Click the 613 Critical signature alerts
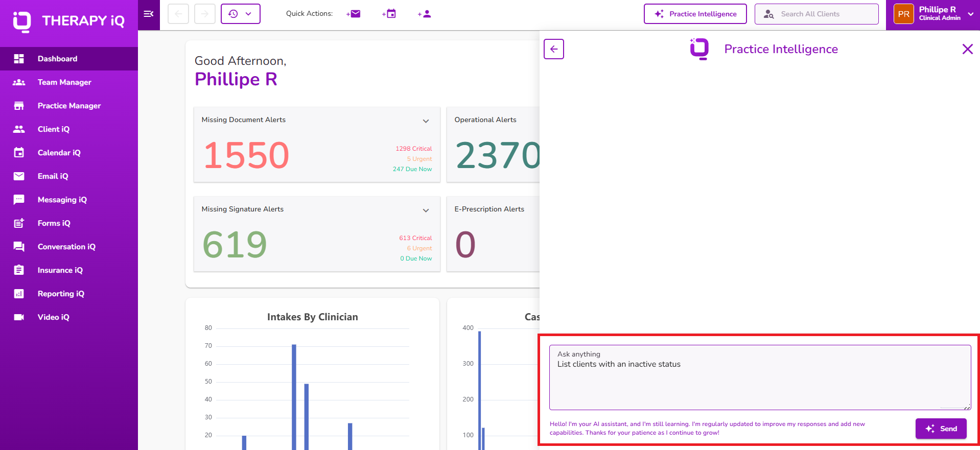Viewport: 980px width, 450px height. [415, 238]
